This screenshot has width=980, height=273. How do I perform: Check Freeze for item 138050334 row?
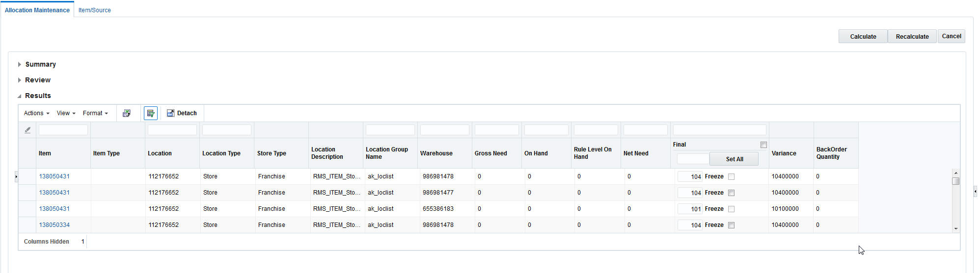(731, 225)
